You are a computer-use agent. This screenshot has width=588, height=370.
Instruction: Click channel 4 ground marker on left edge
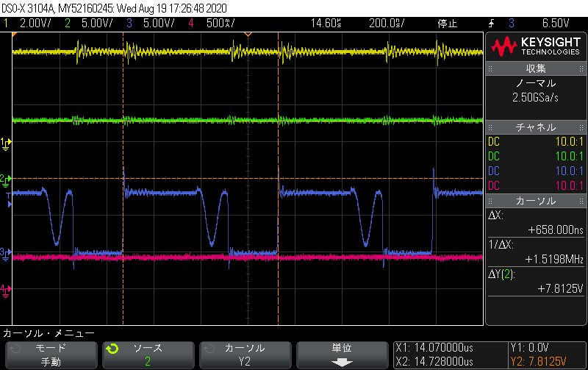[6, 291]
